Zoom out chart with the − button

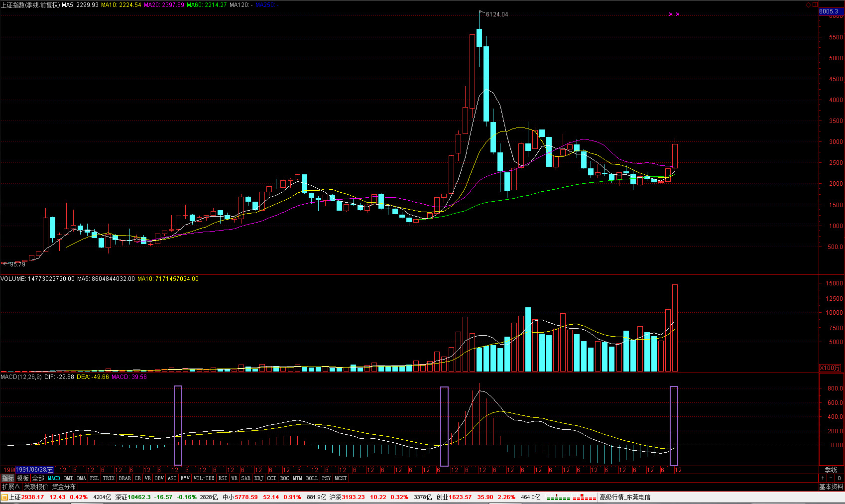831,478
